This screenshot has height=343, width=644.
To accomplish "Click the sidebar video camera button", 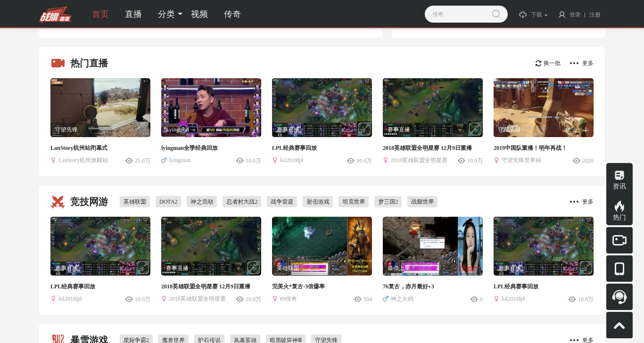I will 619,240.
